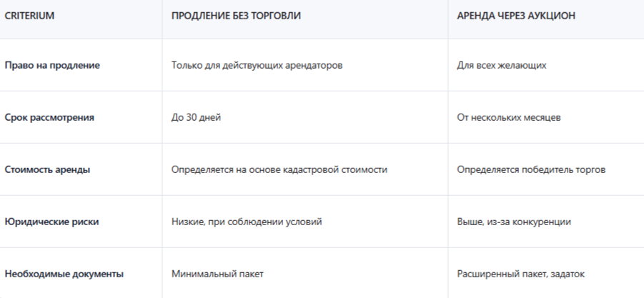Click the ПРОДЛЕНИЕ БЕЗ ТОРГОВЛИ column header
Screen dimensions: 644x298
pos(236,16)
